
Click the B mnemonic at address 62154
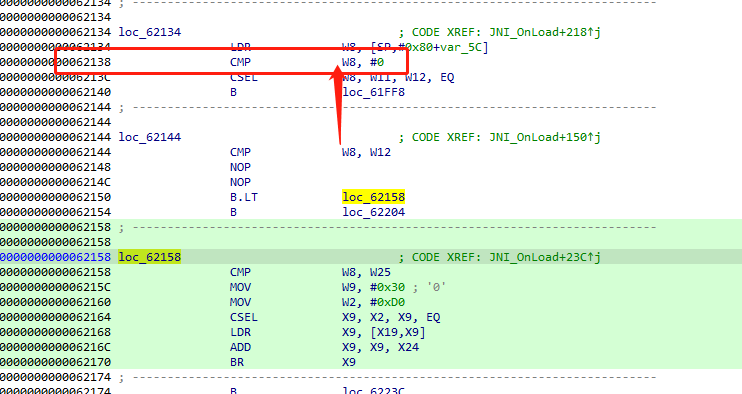click(233, 212)
